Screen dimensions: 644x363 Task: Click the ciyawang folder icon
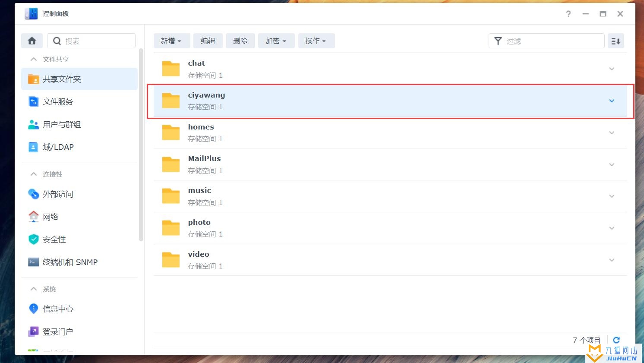coord(171,101)
